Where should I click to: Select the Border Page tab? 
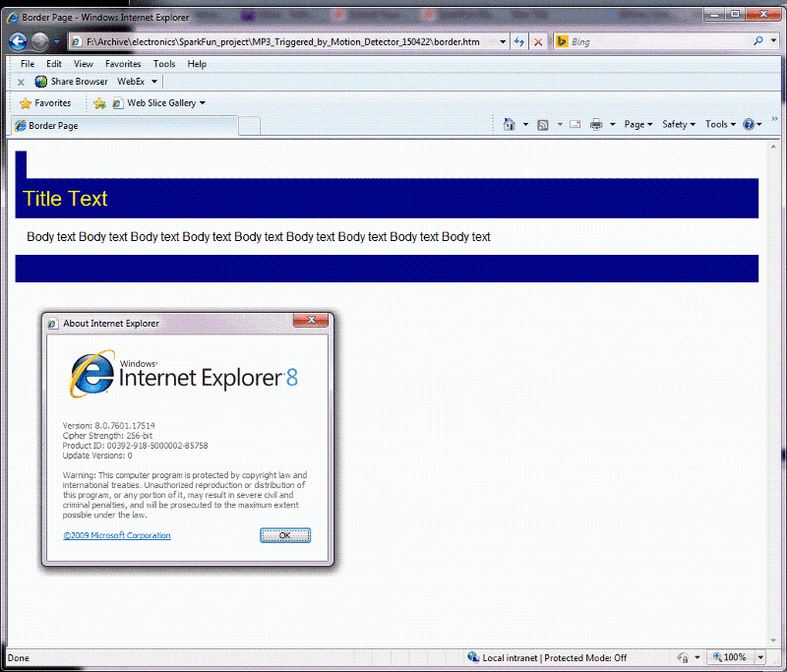pyautogui.click(x=124, y=126)
